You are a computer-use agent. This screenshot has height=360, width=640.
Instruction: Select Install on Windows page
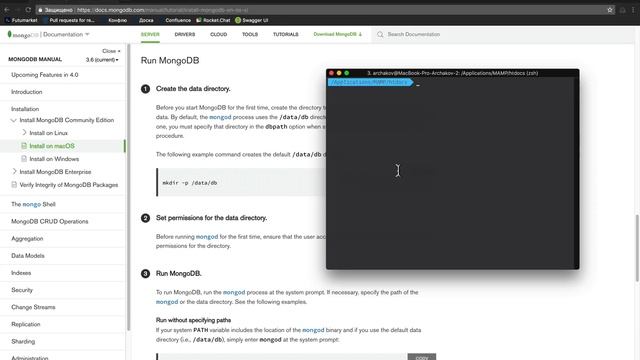tap(54, 159)
